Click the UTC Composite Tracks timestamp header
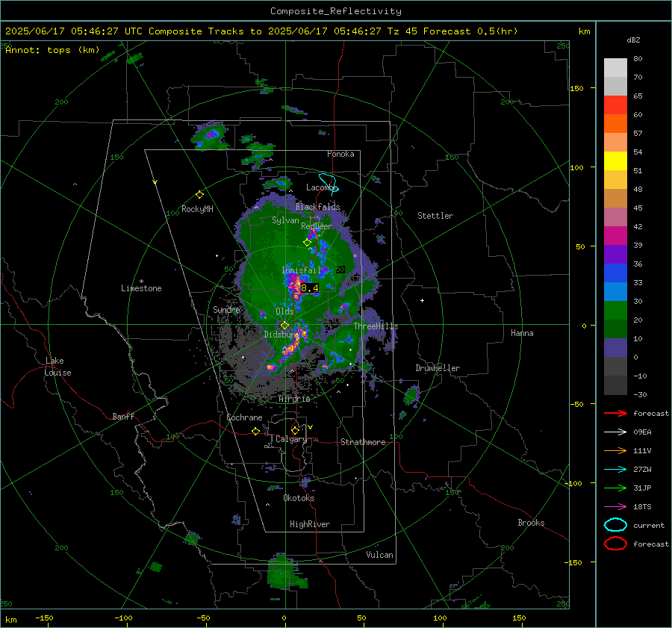Viewport: 672px width, 628px height. click(261, 31)
